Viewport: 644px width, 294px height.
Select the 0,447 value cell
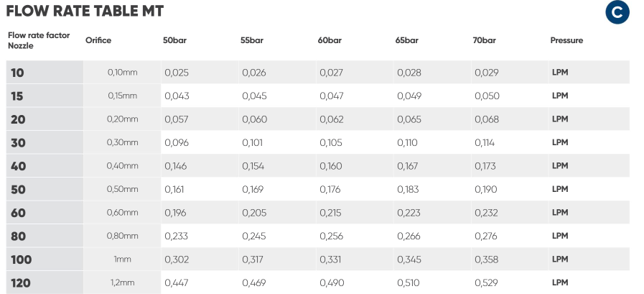click(x=177, y=283)
